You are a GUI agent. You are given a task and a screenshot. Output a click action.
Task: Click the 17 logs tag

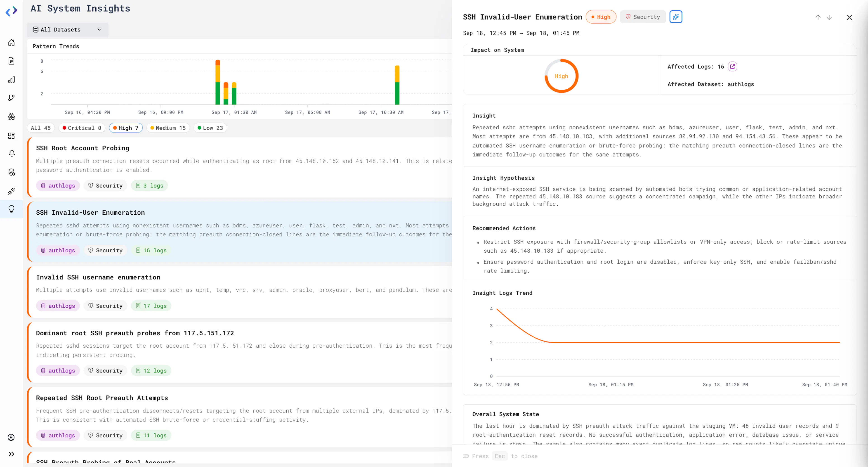tap(151, 306)
